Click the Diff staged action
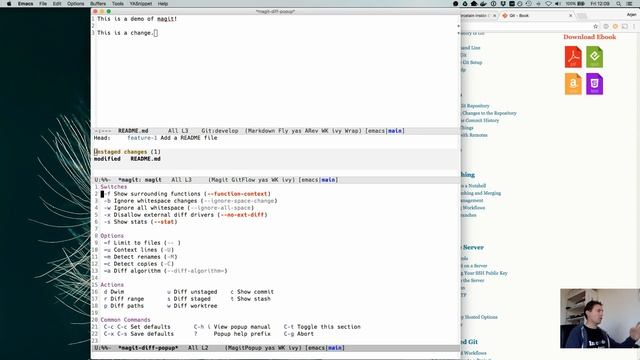640x360 pixels. tap(189, 299)
